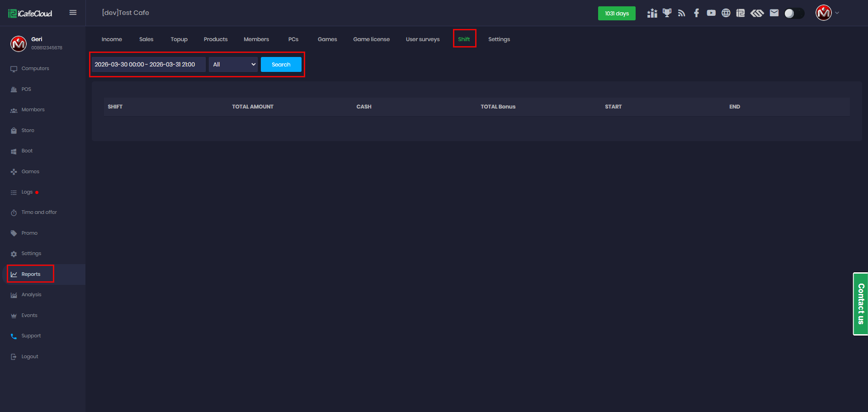Open the RSS feed icon

pos(682,13)
